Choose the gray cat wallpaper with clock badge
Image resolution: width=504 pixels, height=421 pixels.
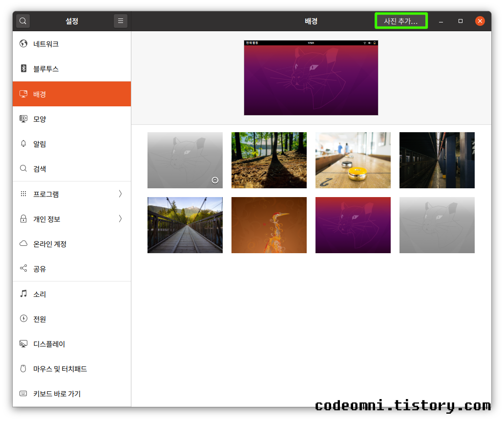(185, 160)
